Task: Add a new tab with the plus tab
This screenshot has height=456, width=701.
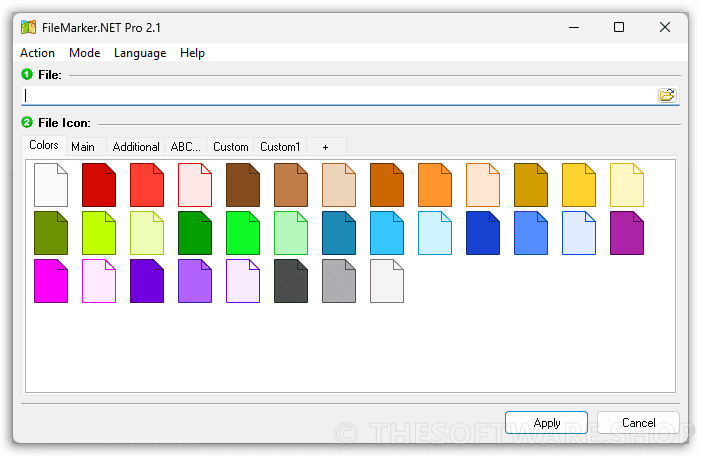Action: click(x=326, y=147)
